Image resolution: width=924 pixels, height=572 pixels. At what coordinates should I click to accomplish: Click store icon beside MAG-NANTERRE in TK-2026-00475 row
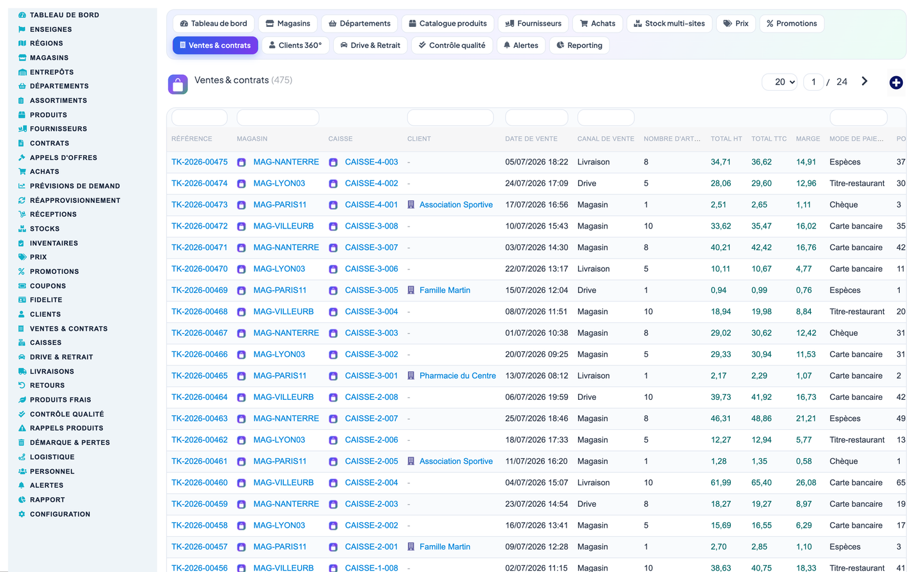click(242, 163)
